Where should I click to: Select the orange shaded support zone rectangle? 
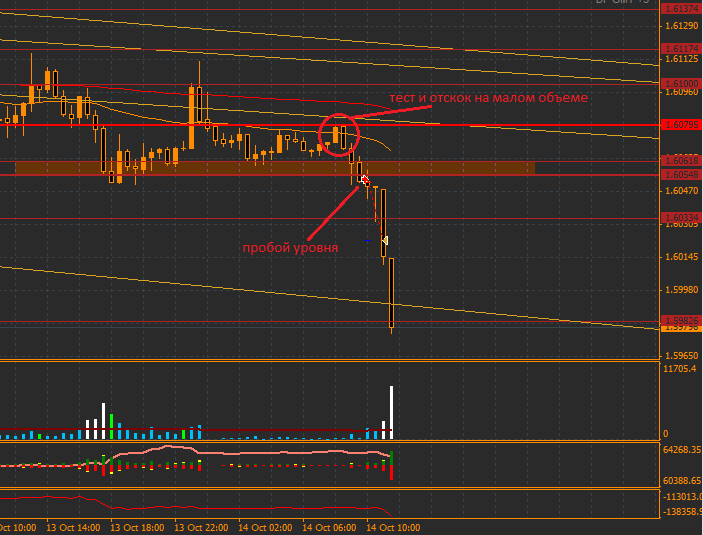pos(275,168)
